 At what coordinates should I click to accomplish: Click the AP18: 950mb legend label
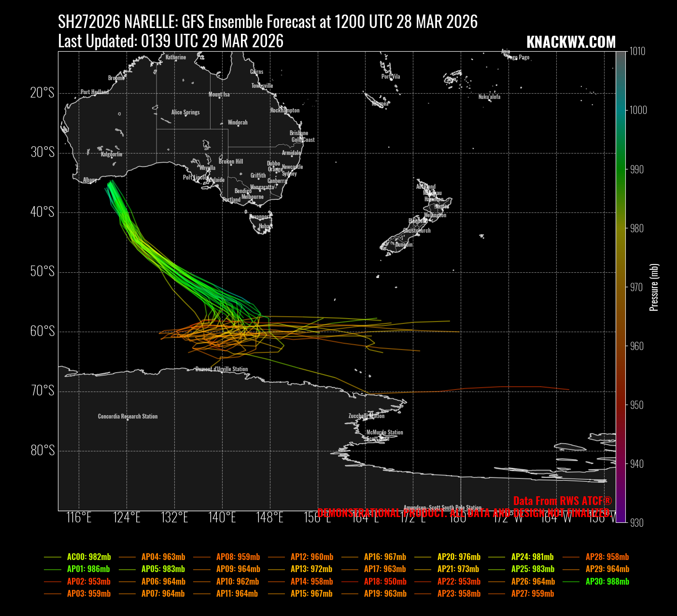385,582
